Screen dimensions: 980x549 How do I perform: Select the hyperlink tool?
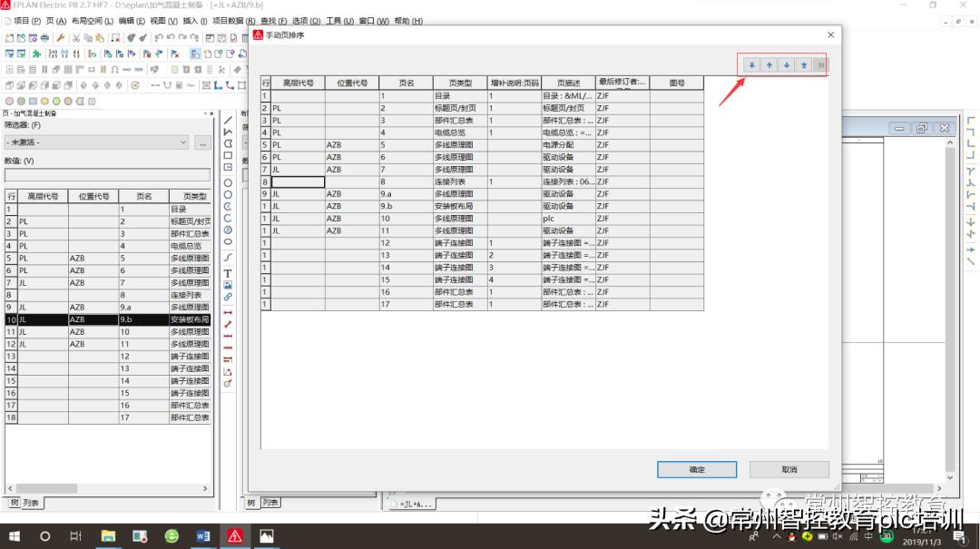pyautogui.click(x=228, y=297)
